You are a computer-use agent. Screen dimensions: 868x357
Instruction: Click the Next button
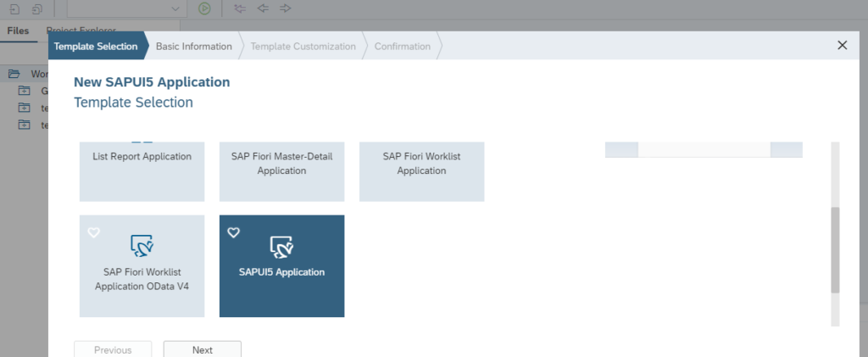[x=202, y=350]
